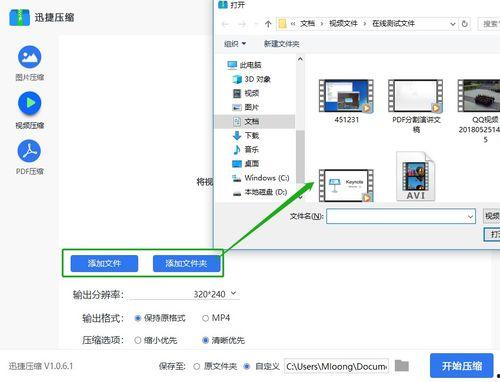Screen dimensions: 500x382
Task: Open the 下载 folder in navigation tree
Action: (246, 135)
